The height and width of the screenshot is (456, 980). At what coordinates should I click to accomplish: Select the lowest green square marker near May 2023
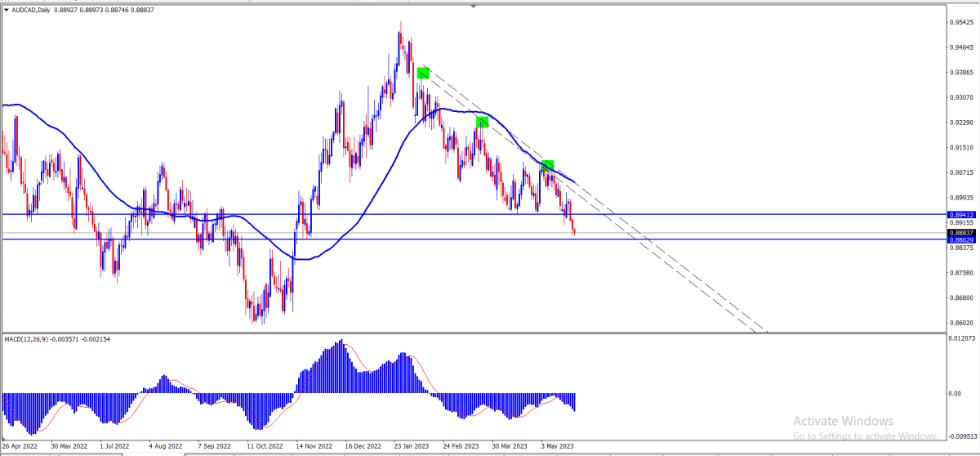tap(548, 165)
